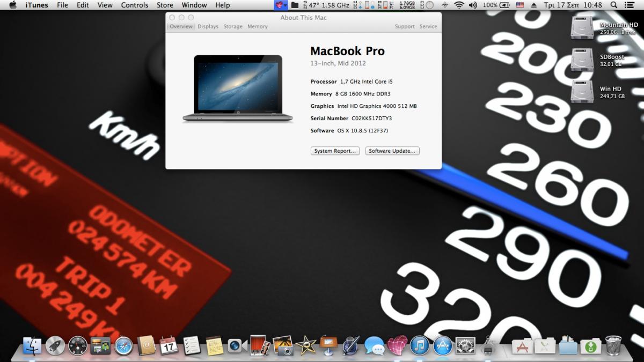Launch Photo Booth icon in dock

pos(259,346)
